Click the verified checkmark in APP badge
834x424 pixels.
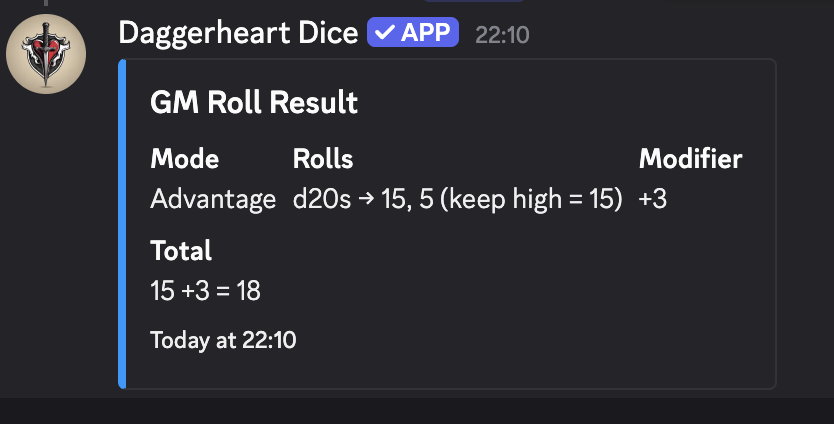[x=384, y=33]
